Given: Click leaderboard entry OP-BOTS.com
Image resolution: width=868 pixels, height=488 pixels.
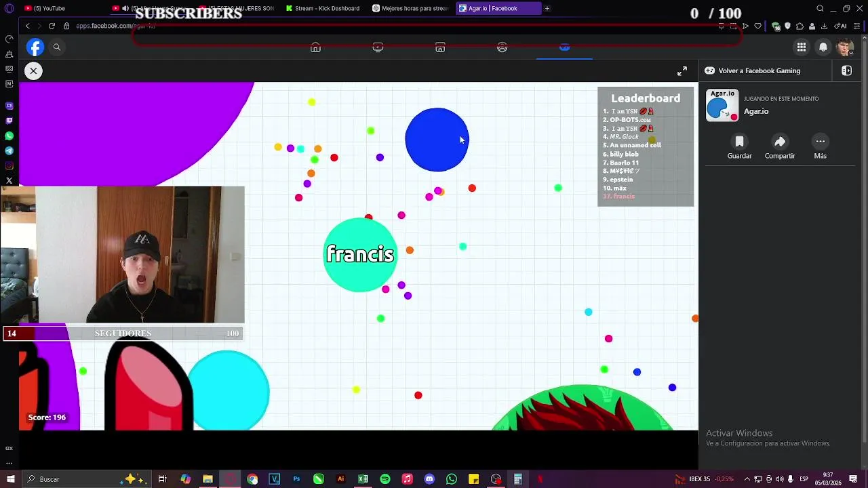Looking at the screenshot, I should (x=627, y=120).
